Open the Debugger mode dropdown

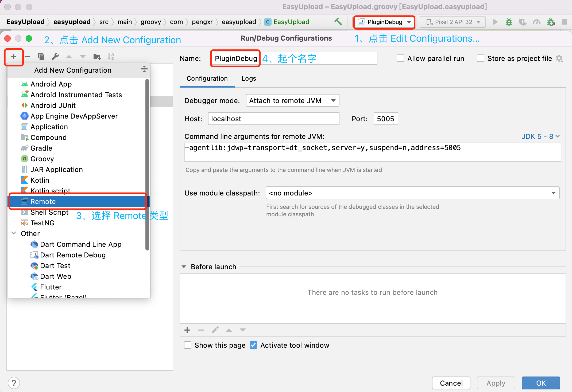point(292,101)
